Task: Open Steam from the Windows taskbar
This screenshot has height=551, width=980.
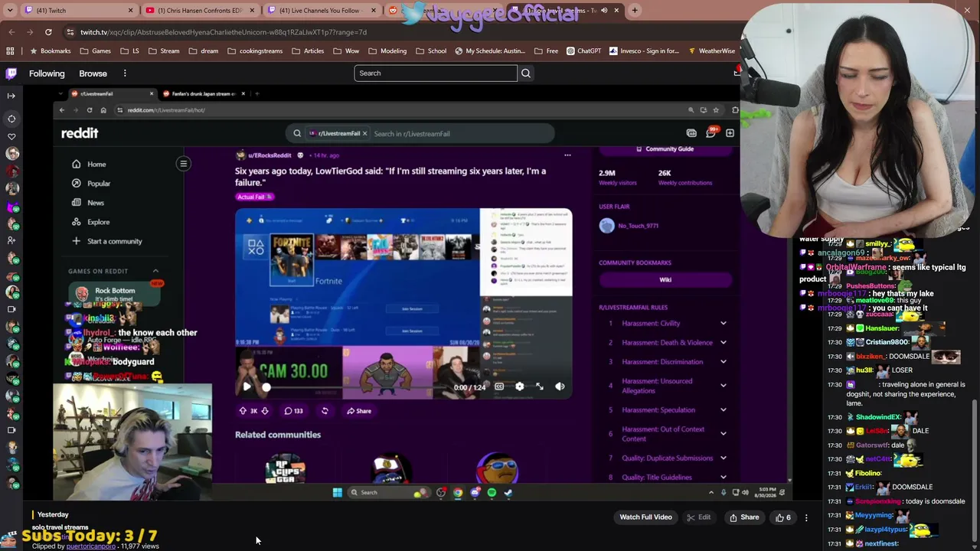Action: tap(508, 493)
